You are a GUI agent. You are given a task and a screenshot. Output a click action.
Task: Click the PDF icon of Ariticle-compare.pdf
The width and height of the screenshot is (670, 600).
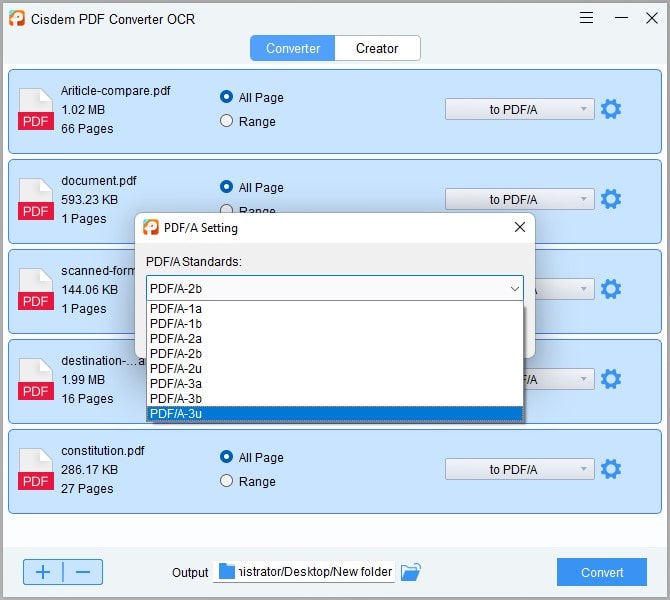coord(35,109)
